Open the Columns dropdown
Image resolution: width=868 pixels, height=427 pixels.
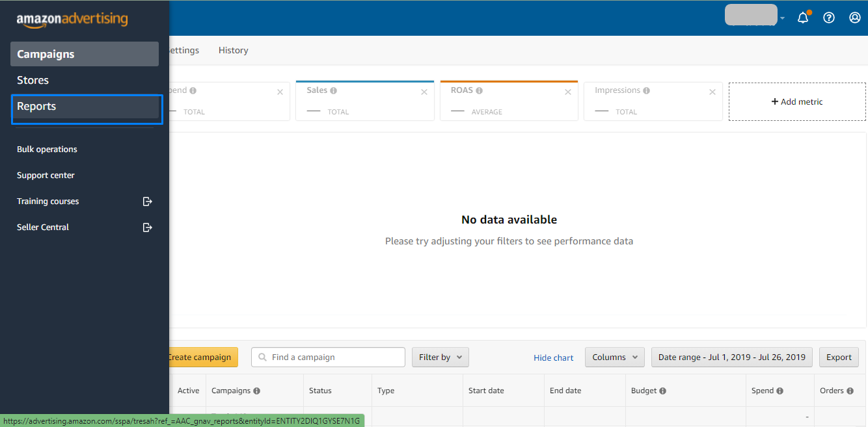point(615,357)
